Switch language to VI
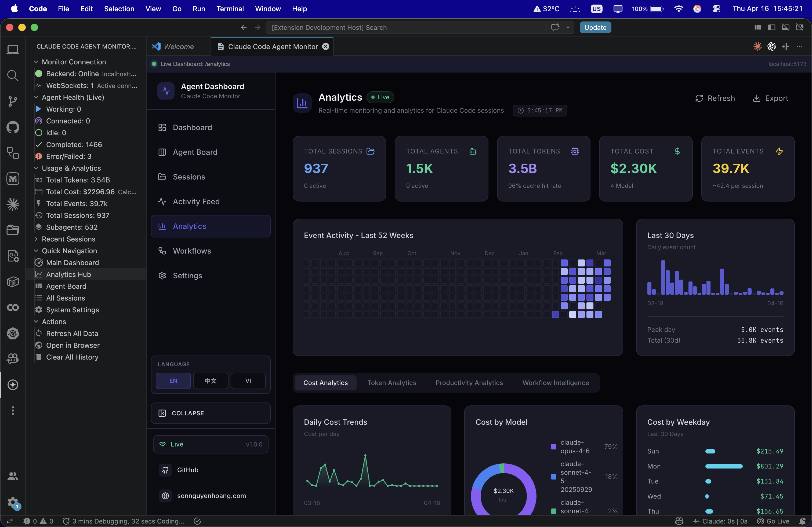Image resolution: width=812 pixels, height=527 pixels. (248, 381)
